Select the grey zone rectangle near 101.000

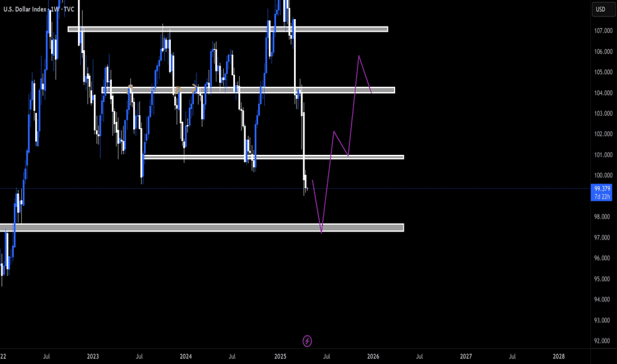point(273,157)
